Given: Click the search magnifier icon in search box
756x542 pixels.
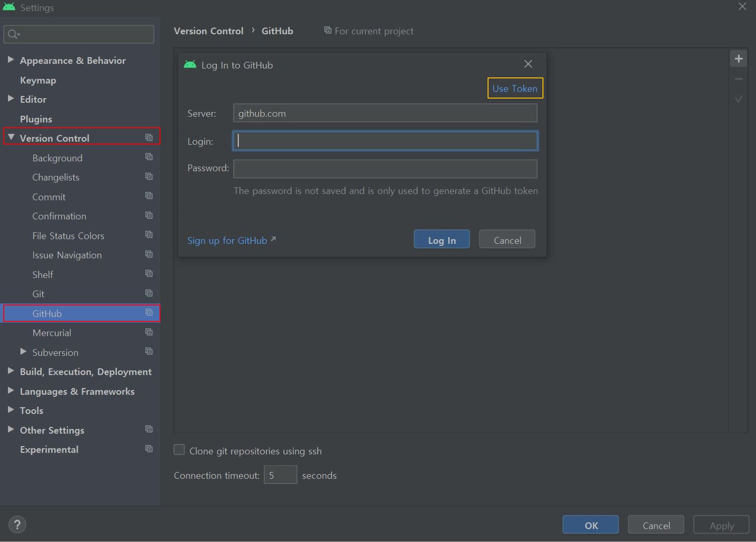Looking at the screenshot, I should [13, 34].
